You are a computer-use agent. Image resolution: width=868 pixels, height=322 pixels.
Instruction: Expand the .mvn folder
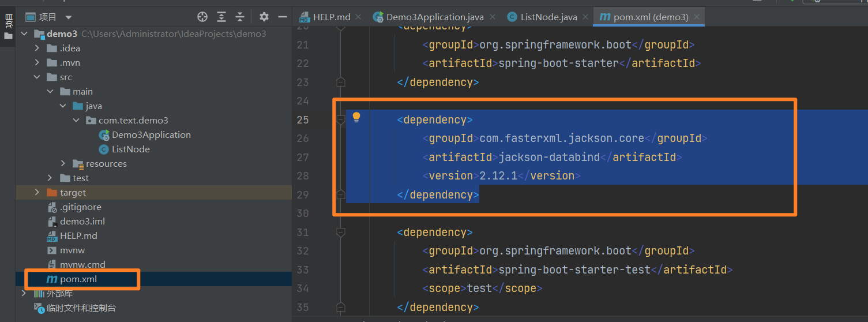click(37, 63)
